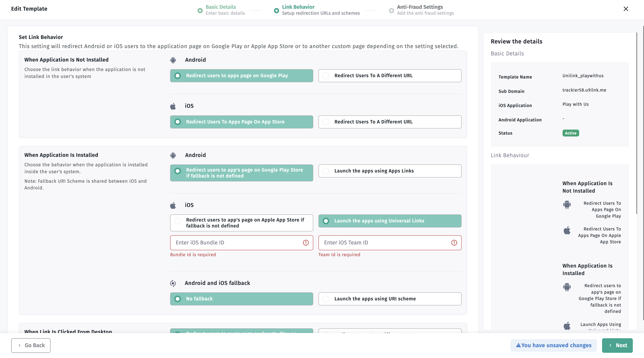Click the Active status badge
The width and height of the screenshot is (644, 358).
pos(571,133)
